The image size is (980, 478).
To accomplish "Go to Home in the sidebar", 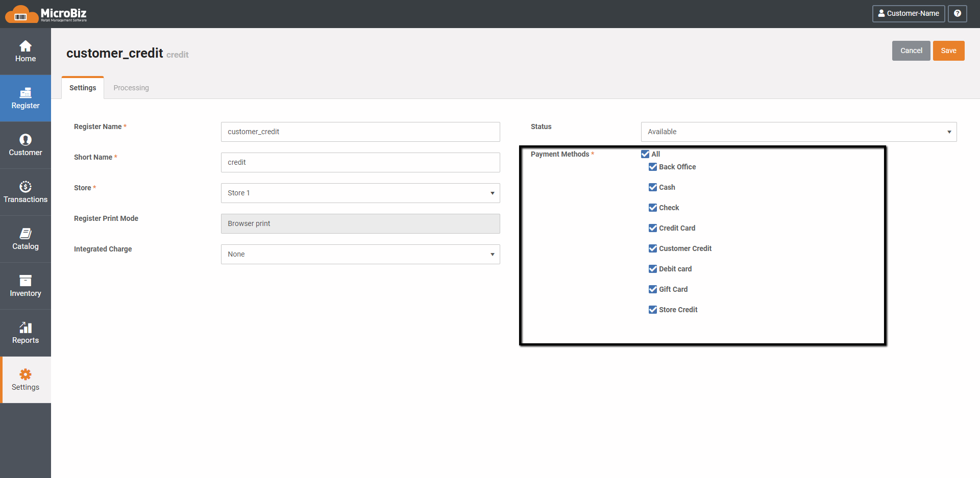I will 26,52.
